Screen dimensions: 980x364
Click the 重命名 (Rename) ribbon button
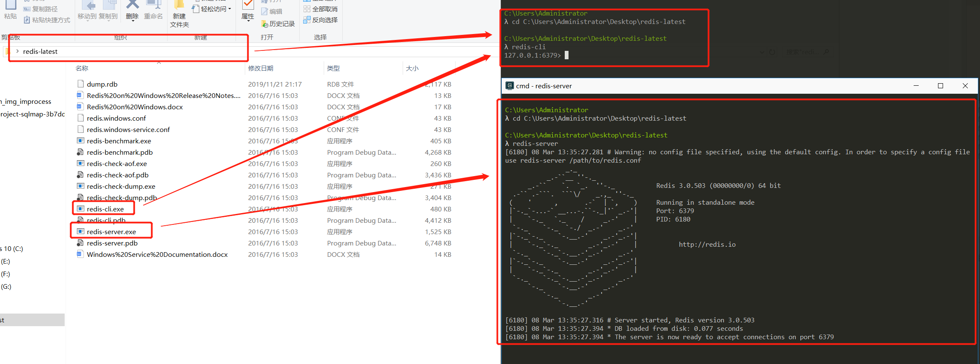pos(153,11)
